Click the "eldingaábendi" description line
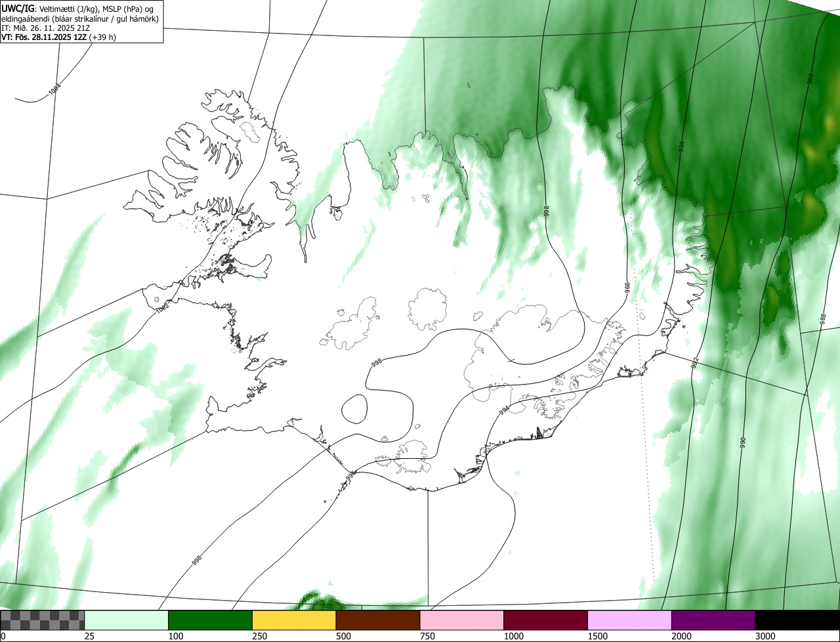Viewport: 840px width, 642px height. 79,18
